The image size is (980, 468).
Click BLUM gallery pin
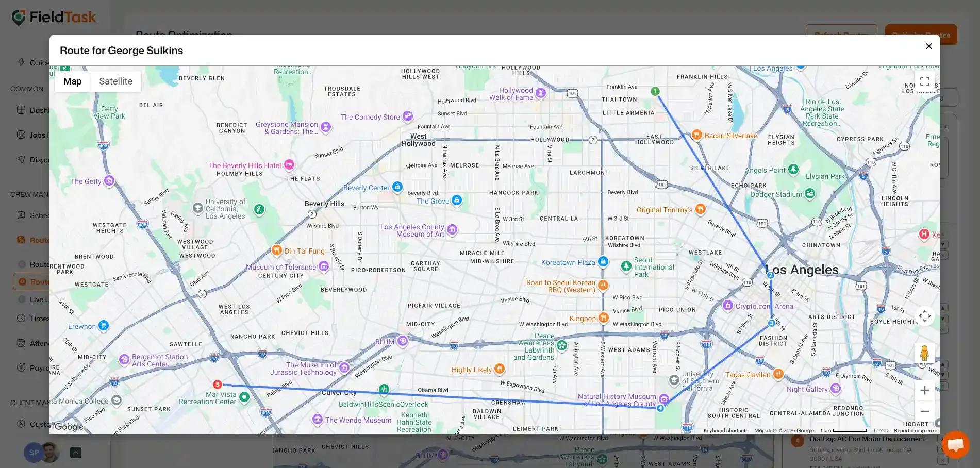(x=403, y=341)
